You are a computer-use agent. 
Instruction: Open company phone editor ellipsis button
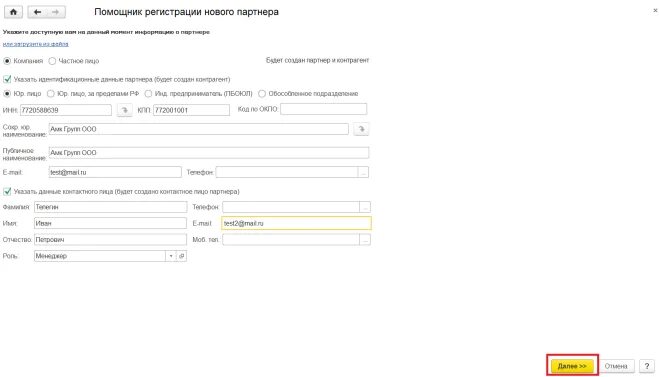[364, 172]
